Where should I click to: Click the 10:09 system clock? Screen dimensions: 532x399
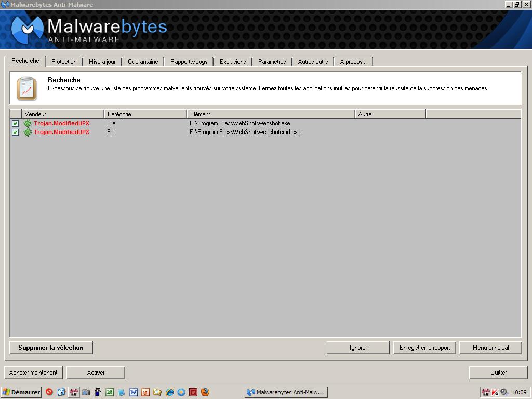pos(520,392)
